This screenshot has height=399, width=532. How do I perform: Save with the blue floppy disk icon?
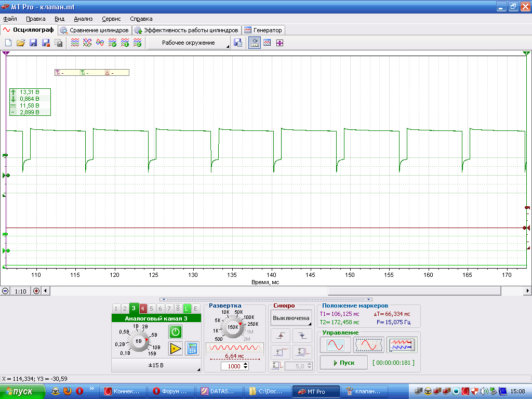[x=33, y=43]
